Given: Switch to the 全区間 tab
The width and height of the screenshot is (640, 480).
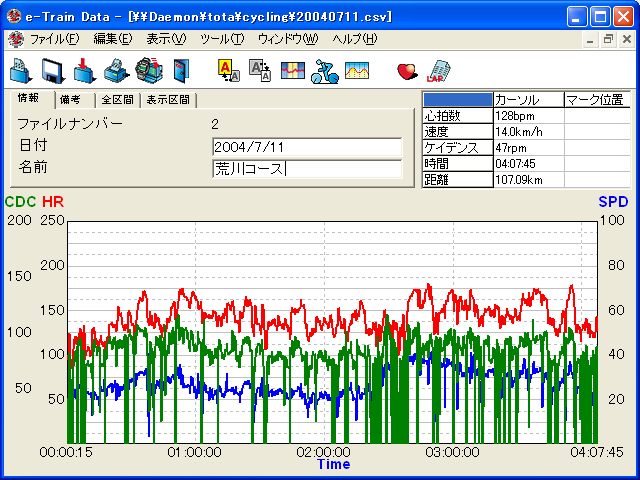Looking at the screenshot, I should tap(118, 100).
